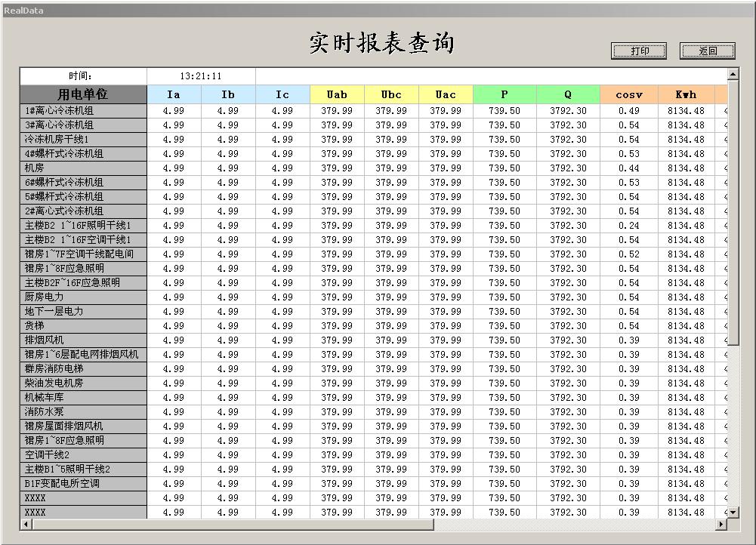Select the P column header
Image resolution: width=756 pixels, height=545 pixels.
(505, 94)
